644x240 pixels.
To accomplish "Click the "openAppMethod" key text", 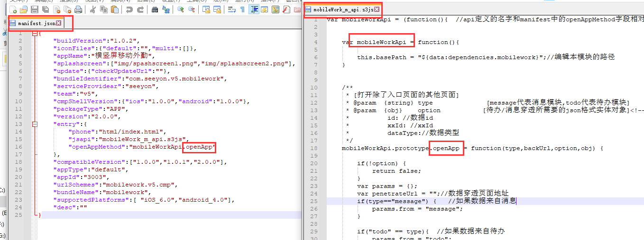I will coord(97,147).
